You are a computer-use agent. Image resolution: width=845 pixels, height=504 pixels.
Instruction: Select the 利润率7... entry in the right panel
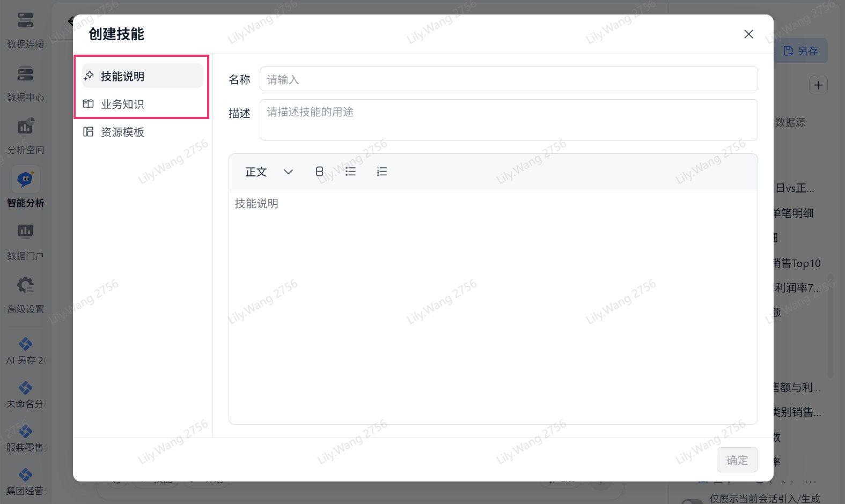coord(797,288)
